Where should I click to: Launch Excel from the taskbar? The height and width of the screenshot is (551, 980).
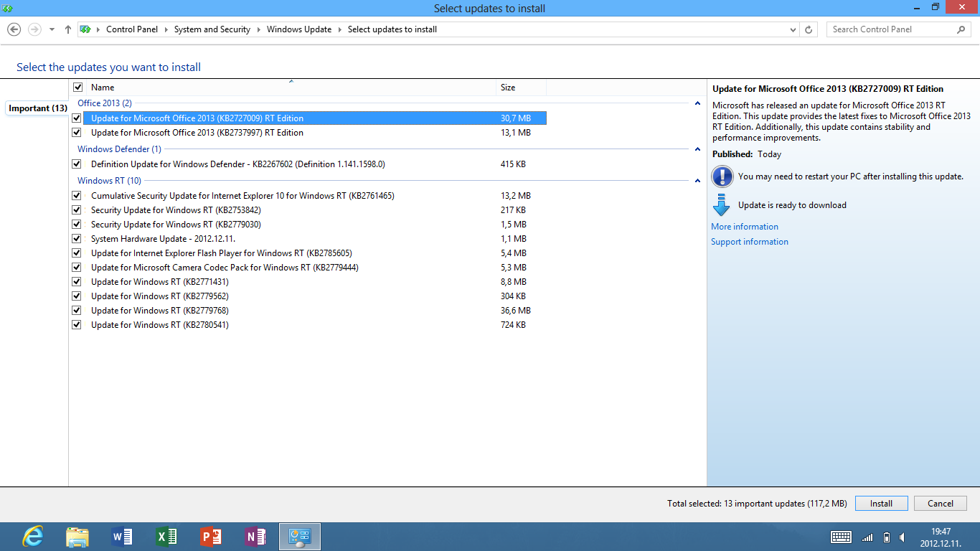coord(166,537)
